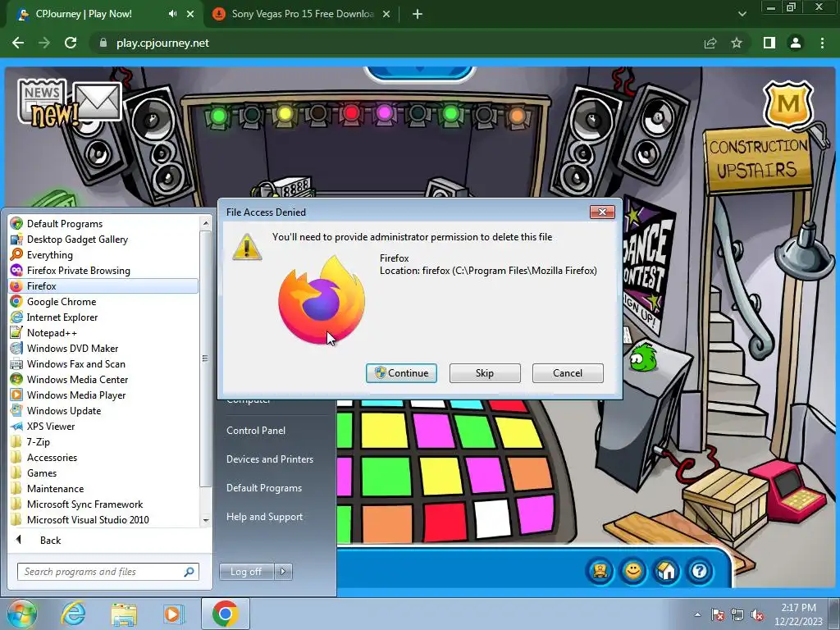Open Action Center flag tray icon
This screenshot has height=630, width=840.
click(x=718, y=614)
